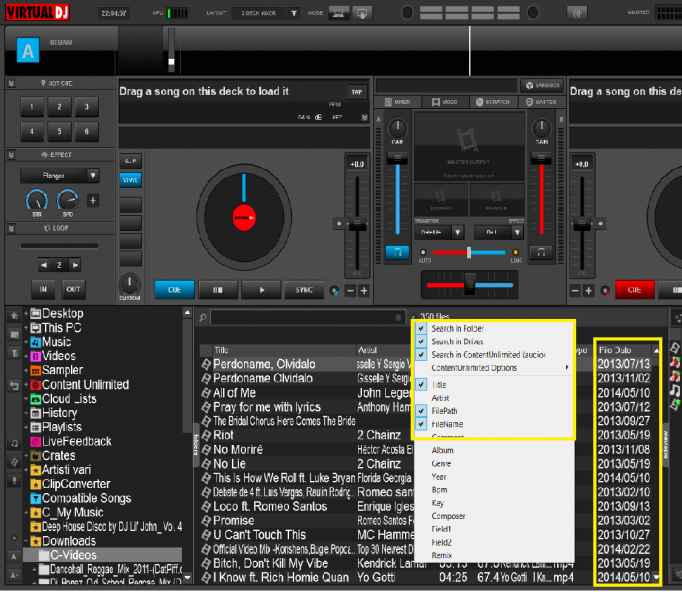Image resolution: width=682 pixels, height=600 pixels.
Task: Toggle AUTO crossfader option
Action: coord(423,252)
